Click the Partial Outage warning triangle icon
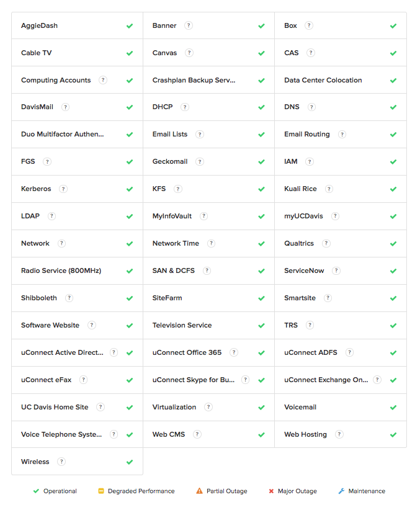This screenshot has height=505, width=420. point(200,490)
